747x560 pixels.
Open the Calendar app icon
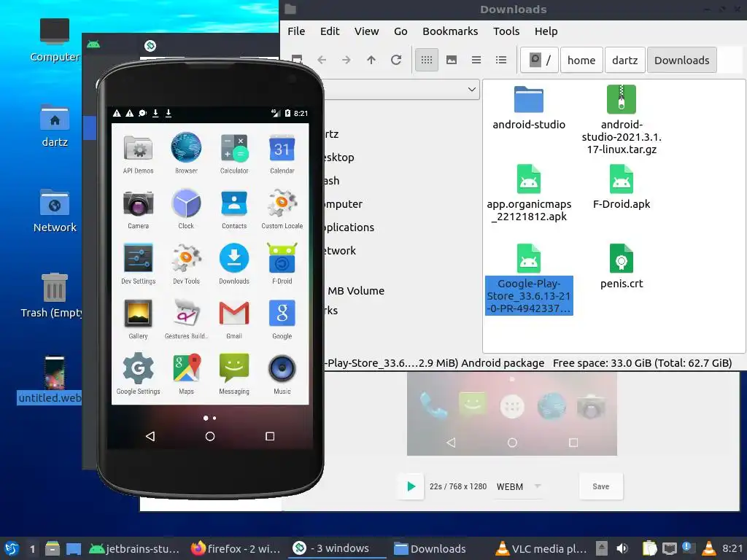pyautogui.click(x=282, y=154)
